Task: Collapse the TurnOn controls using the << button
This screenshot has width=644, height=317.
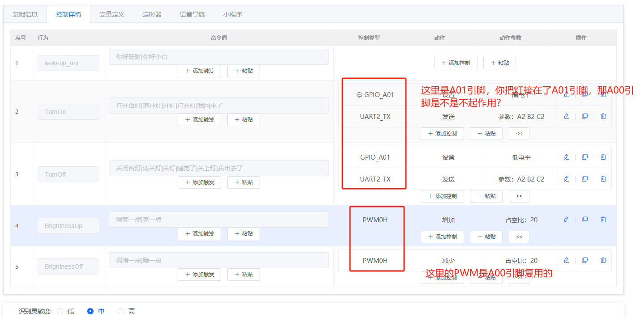Action: (x=519, y=133)
